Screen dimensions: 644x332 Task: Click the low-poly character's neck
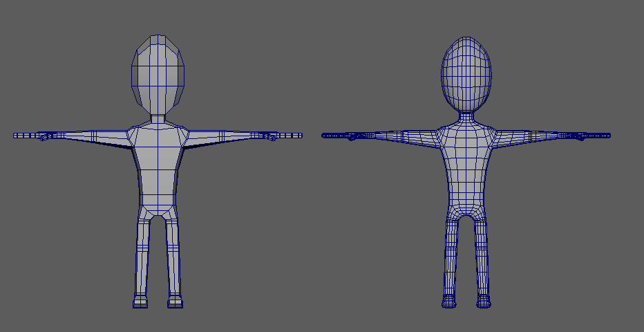158,119
